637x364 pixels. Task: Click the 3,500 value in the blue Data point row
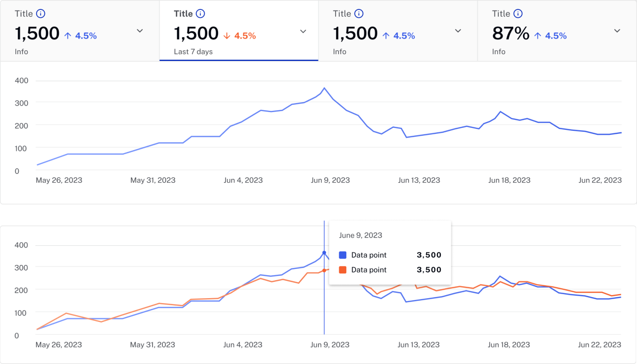click(429, 255)
